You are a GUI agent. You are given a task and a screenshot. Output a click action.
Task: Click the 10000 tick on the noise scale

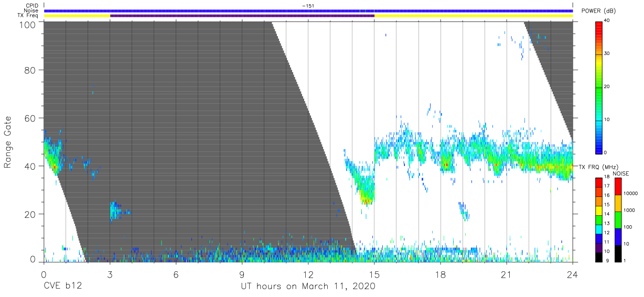point(630,193)
